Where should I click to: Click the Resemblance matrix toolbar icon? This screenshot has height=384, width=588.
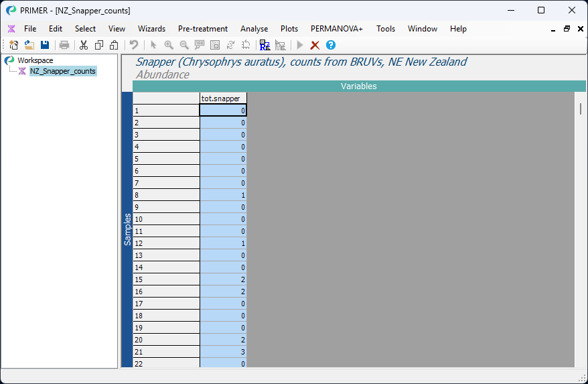click(x=265, y=45)
